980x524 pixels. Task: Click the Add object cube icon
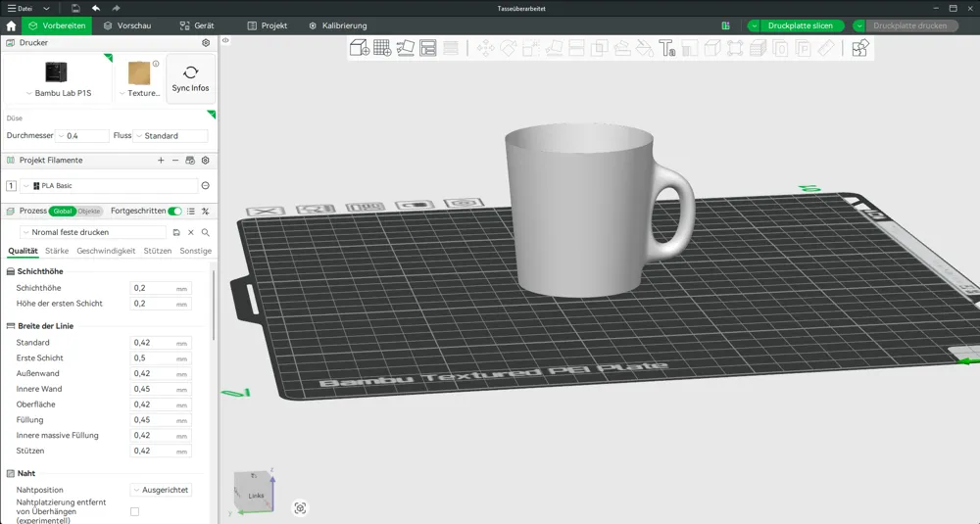coord(359,48)
